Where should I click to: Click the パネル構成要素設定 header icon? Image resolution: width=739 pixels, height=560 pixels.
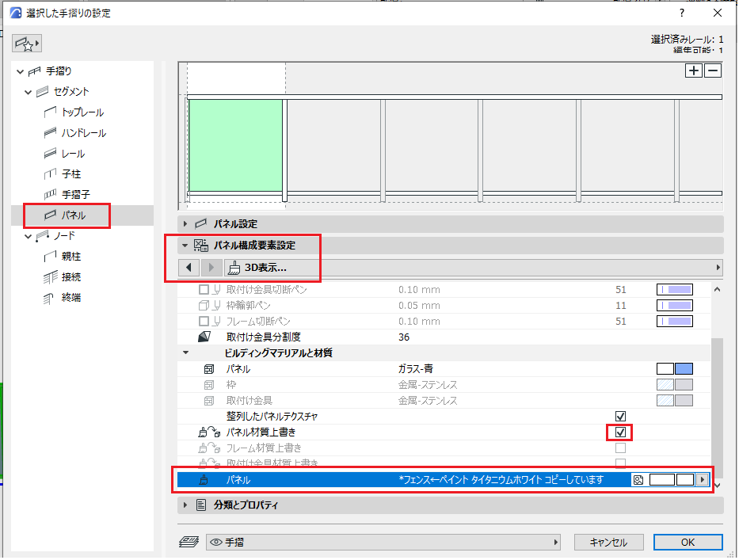[x=201, y=245]
